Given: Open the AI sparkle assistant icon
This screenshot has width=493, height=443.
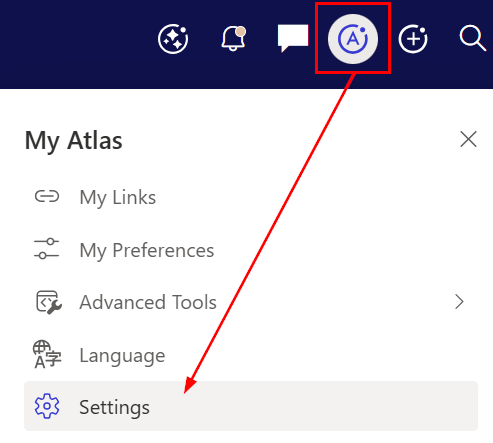Looking at the screenshot, I should tap(173, 39).
